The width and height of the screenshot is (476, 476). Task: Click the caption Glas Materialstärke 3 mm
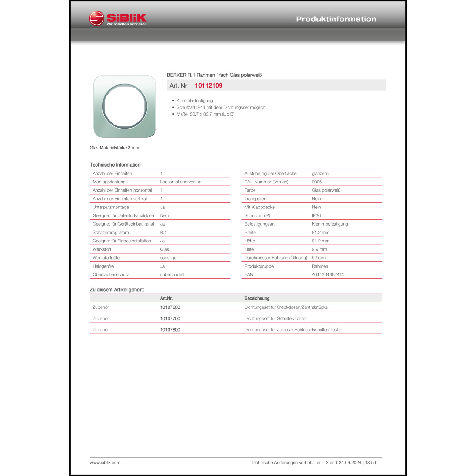[x=115, y=148]
